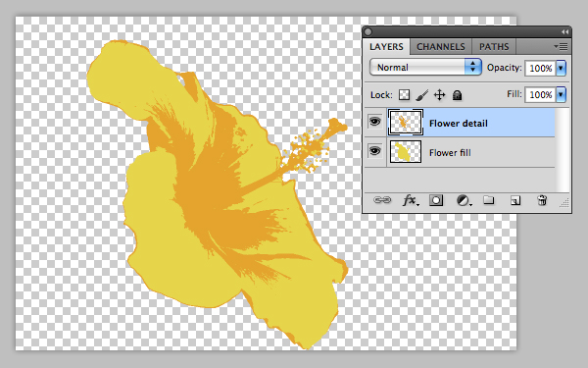Open the blend mode Normal dropdown
This screenshot has height=368, width=588.
(x=425, y=67)
